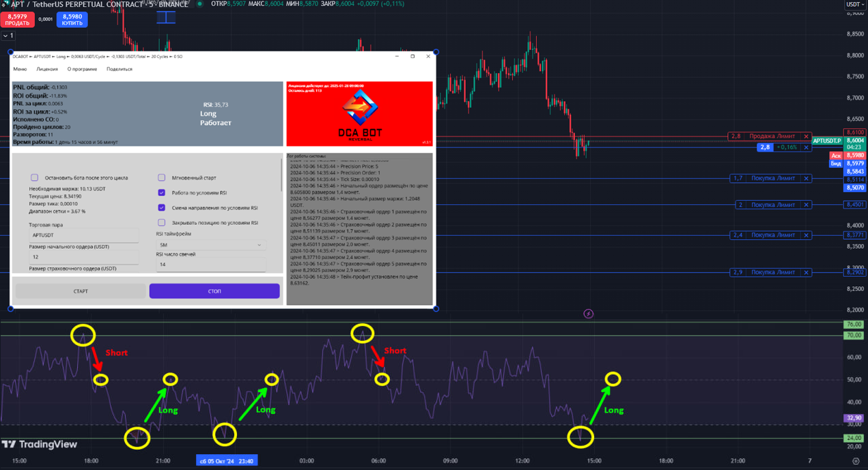This screenshot has height=470, width=868.
Task: Click the 8,6100 sell order price tag
Action: point(855,133)
